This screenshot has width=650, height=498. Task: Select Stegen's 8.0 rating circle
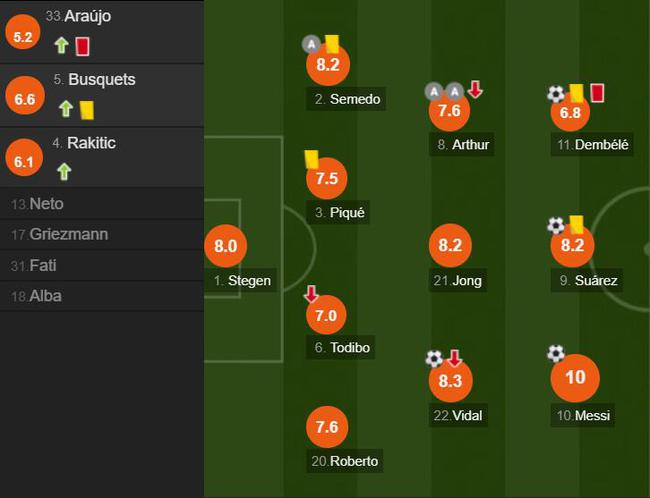(225, 246)
